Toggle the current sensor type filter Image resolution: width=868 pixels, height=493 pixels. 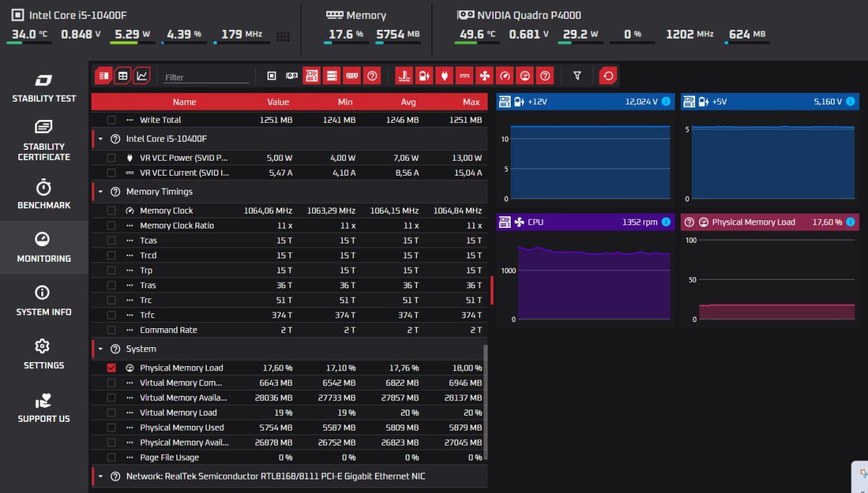[x=464, y=76]
